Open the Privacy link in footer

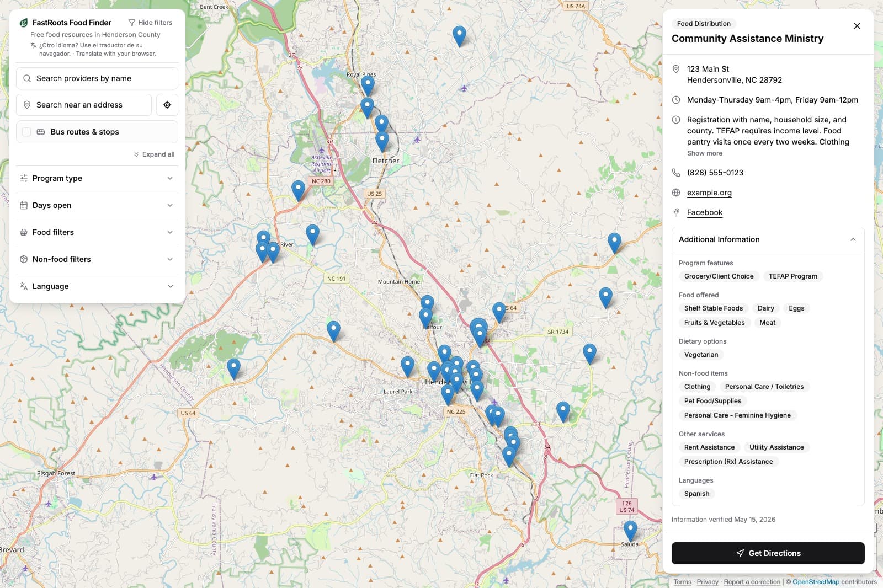click(708, 582)
